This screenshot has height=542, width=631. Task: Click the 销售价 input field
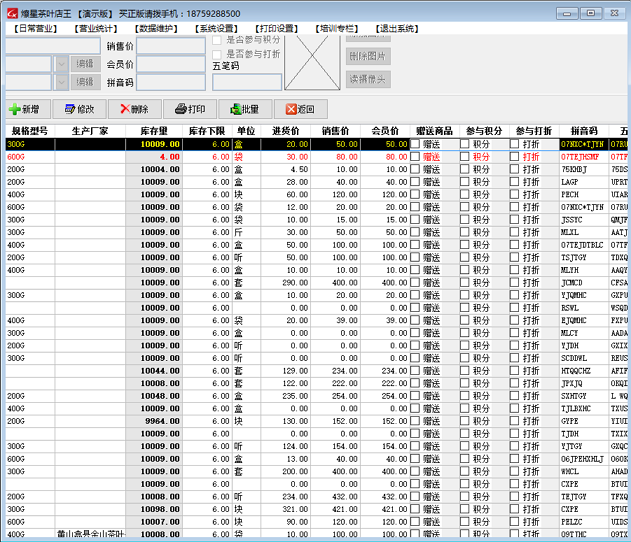click(171, 46)
